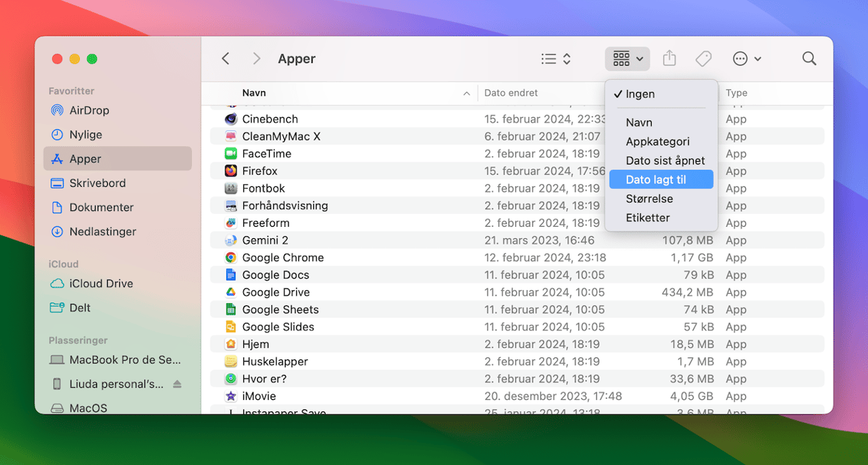This screenshot has width=868, height=465.
Task: Go forward with the right chevron button
Action: (256, 58)
